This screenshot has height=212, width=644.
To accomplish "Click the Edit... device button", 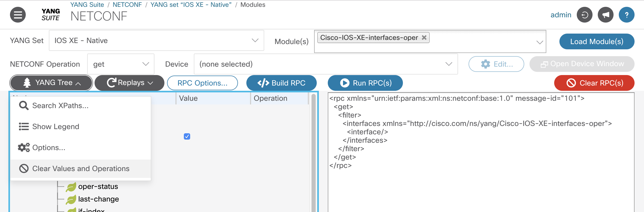I will [x=496, y=64].
